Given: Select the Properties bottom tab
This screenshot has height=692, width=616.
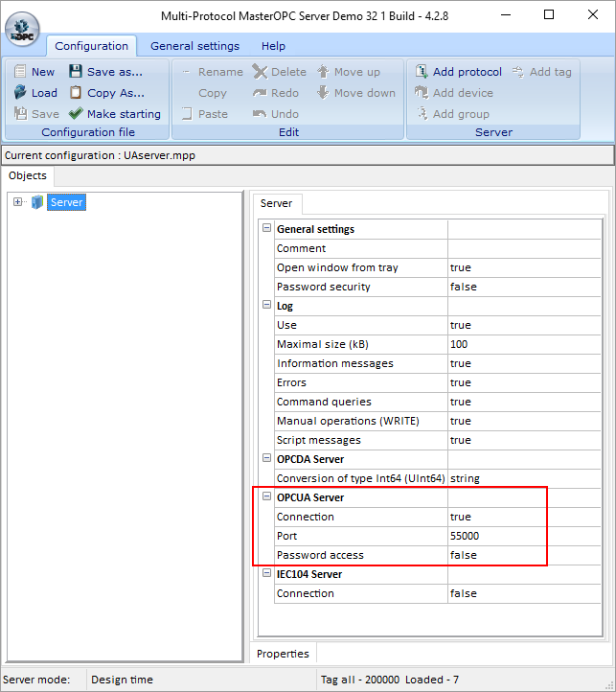Looking at the screenshot, I should pos(283,654).
